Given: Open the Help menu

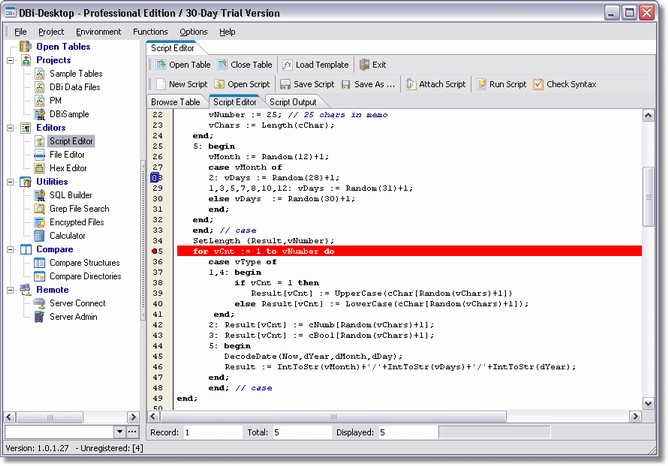Looking at the screenshot, I should pos(227,32).
